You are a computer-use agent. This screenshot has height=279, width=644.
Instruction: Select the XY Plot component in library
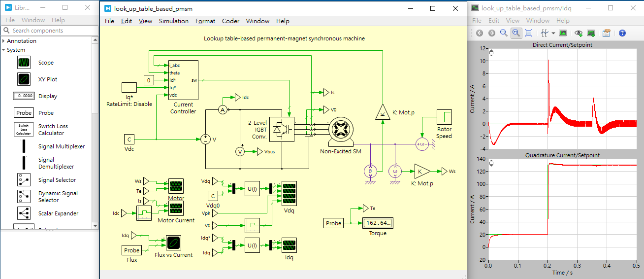(x=47, y=79)
